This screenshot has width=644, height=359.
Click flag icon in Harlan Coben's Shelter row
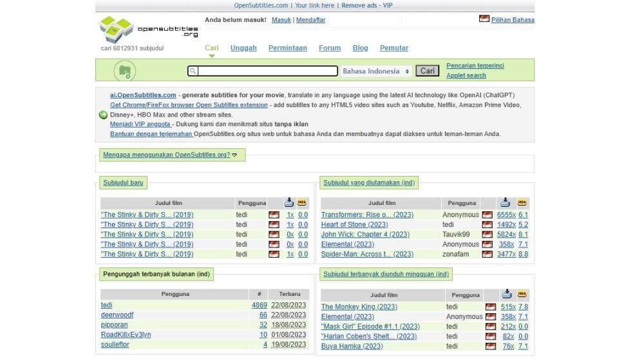tap(490, 336)
